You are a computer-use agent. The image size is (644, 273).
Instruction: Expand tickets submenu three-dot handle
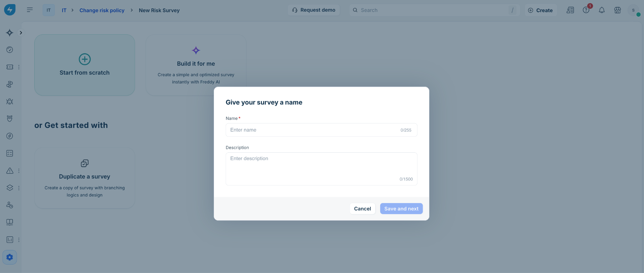point(19,67)
